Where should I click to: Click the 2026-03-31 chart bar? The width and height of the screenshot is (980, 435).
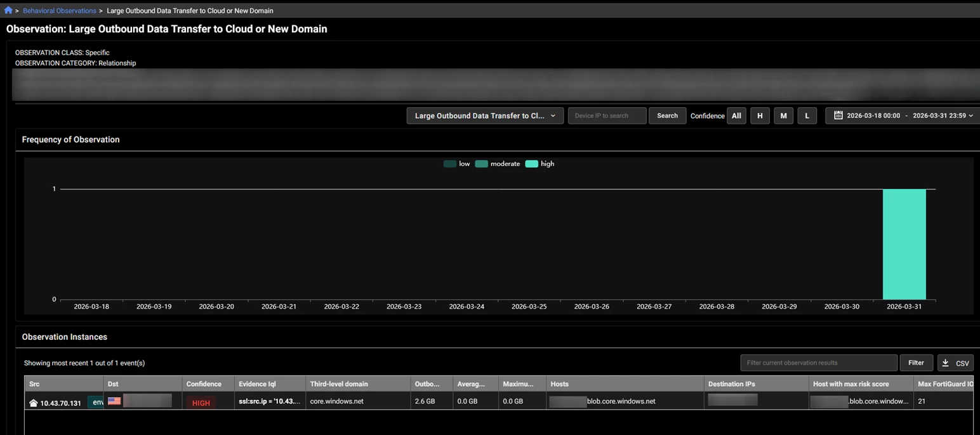tap(904, 244)
